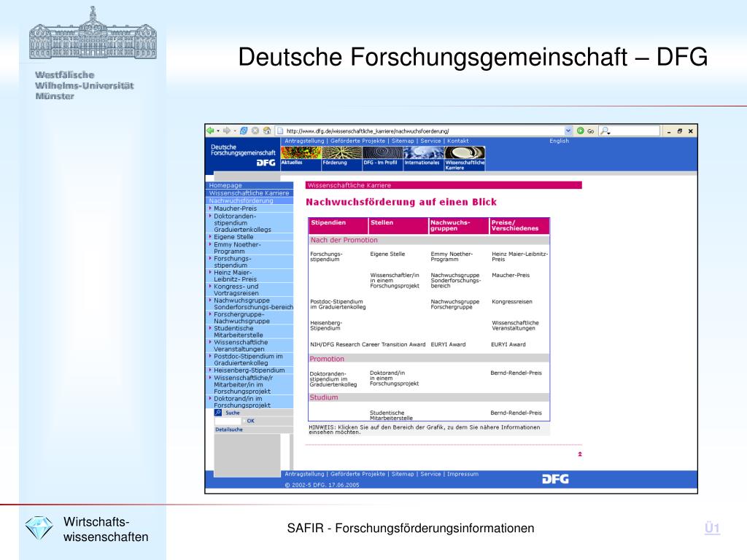Click Doktorand/in in einem Forschungsprojekt cell
Screen dimensions: 747x560
pyautogui.click(x=395, y=378)
